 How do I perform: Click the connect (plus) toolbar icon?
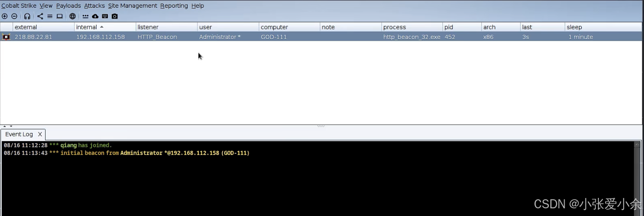click(x=5, y=16)
